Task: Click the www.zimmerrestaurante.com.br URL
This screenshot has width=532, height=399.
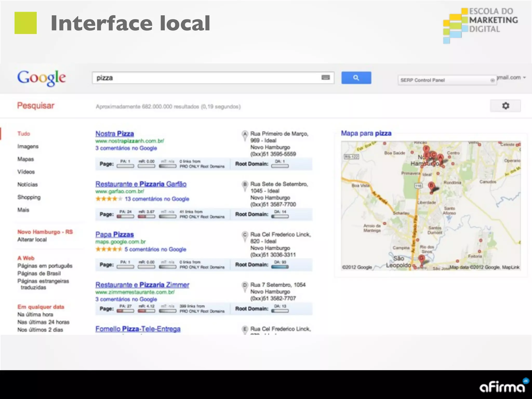Action: pyautogui.click(x=135, y=292)
